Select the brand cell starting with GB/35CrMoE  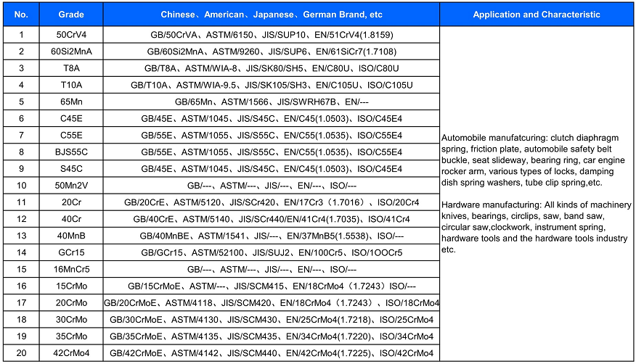[x=270, y=336]
